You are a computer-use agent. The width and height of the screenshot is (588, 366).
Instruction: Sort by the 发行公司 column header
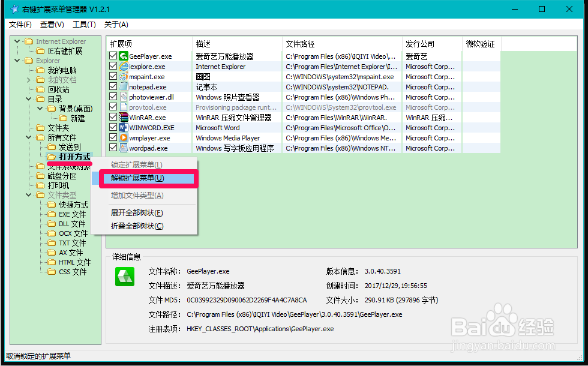432,44
